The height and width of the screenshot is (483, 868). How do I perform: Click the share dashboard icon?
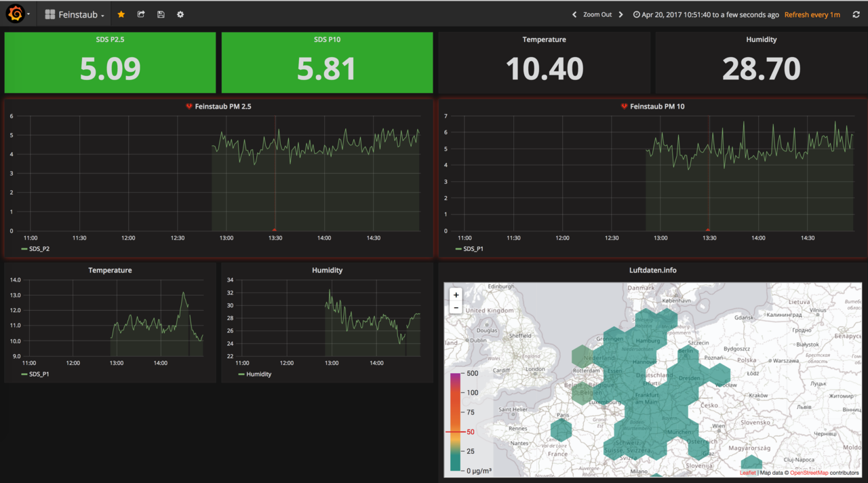[141, 14]
